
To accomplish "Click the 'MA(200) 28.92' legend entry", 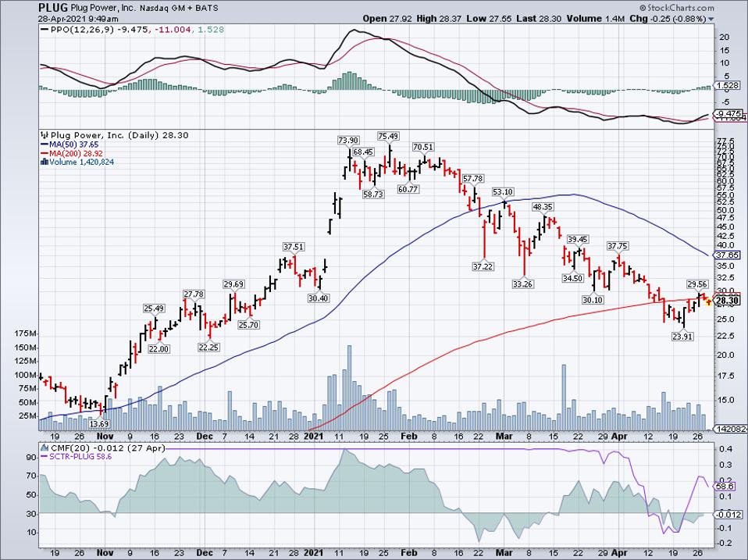I will tap(77, 154).
